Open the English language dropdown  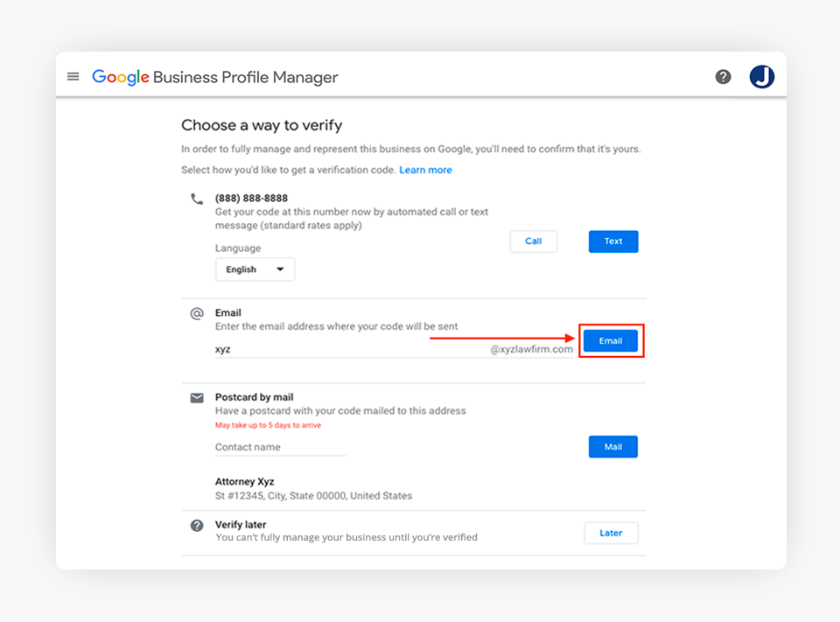pos(255,269)
